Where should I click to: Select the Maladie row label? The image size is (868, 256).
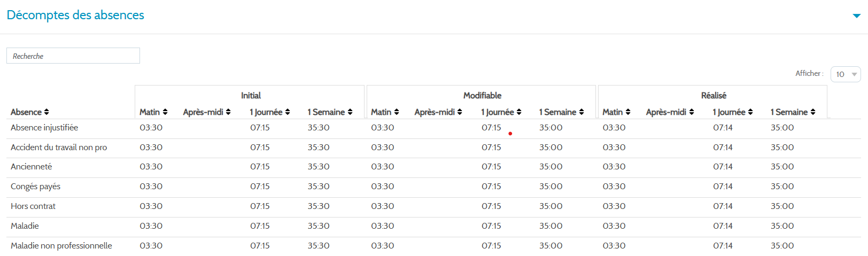click(x=25, y=226)
